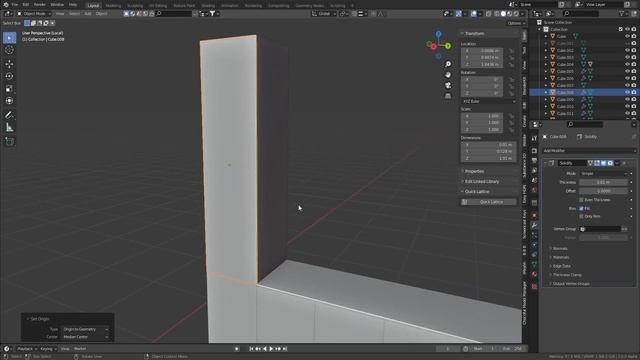640x360 pixels.
Task: Switch perspective/orthographic with the grid icon
Action: (x=448, y=96)
